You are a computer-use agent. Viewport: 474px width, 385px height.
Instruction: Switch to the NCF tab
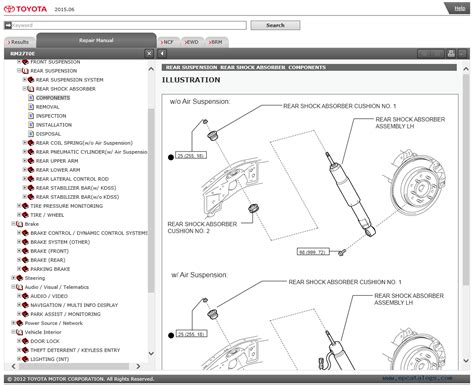pos(168,42)
